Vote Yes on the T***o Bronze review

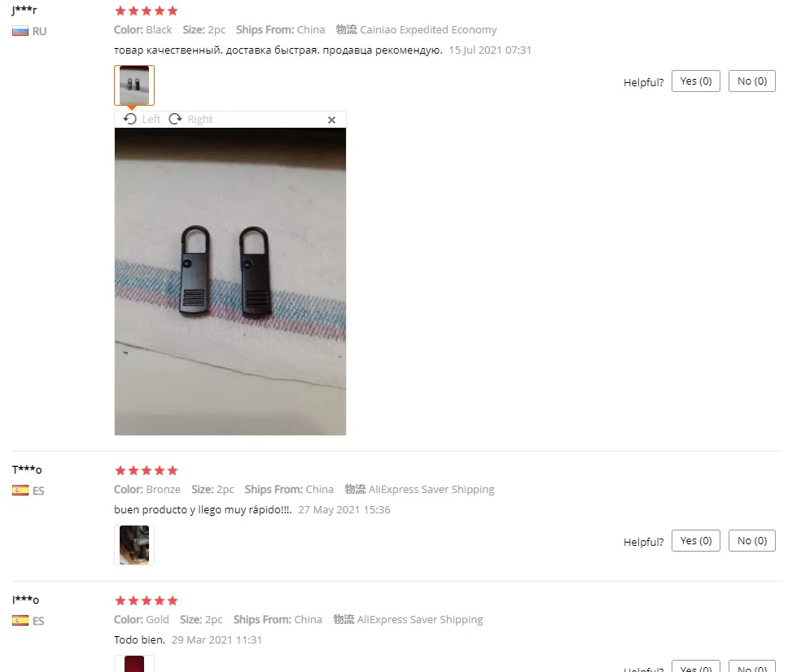click(x=696, y=540)
